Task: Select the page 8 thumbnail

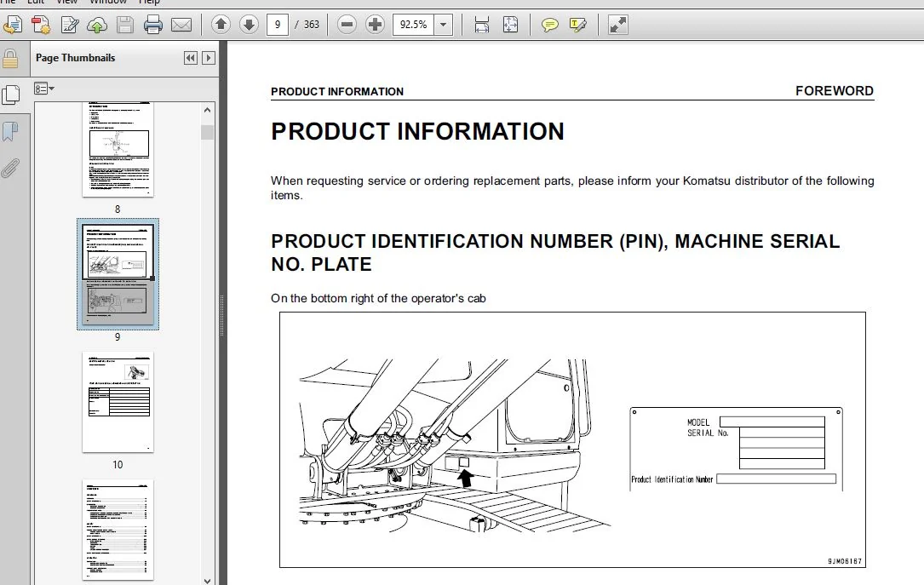Action: (x=118, y=149)
